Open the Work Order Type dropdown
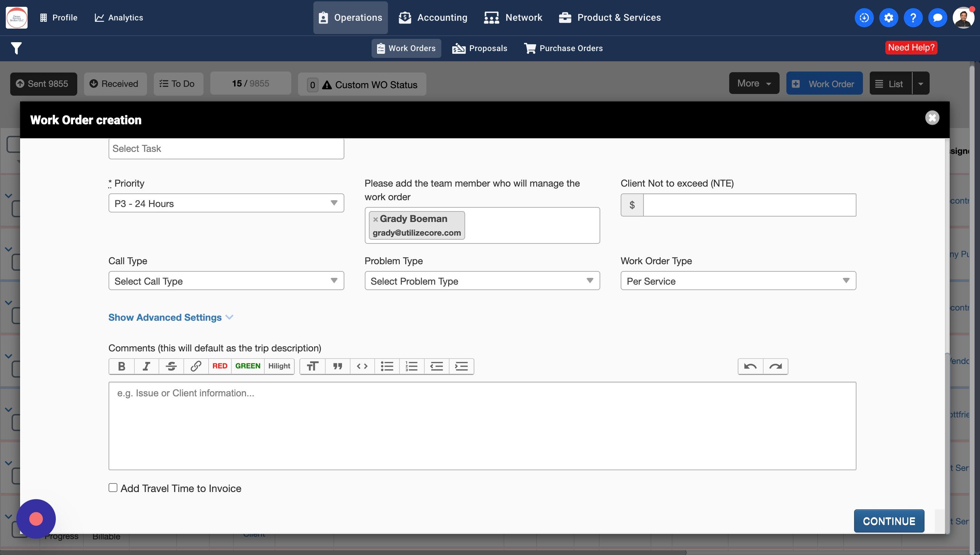The image size is (980, 555). 738,281
